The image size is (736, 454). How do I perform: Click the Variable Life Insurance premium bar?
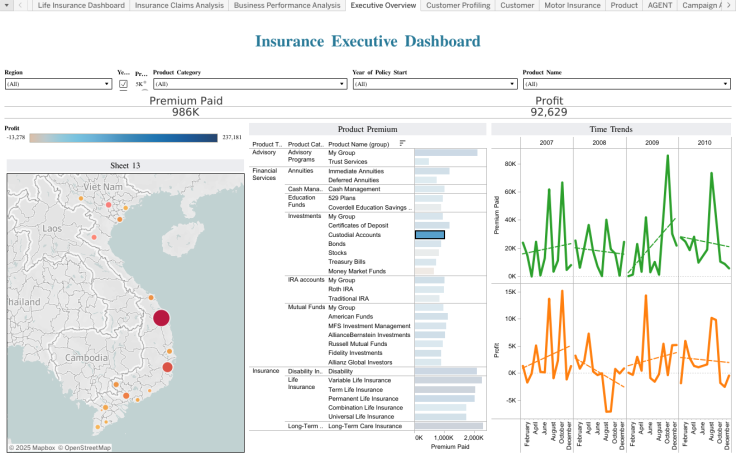pos(448,380)
